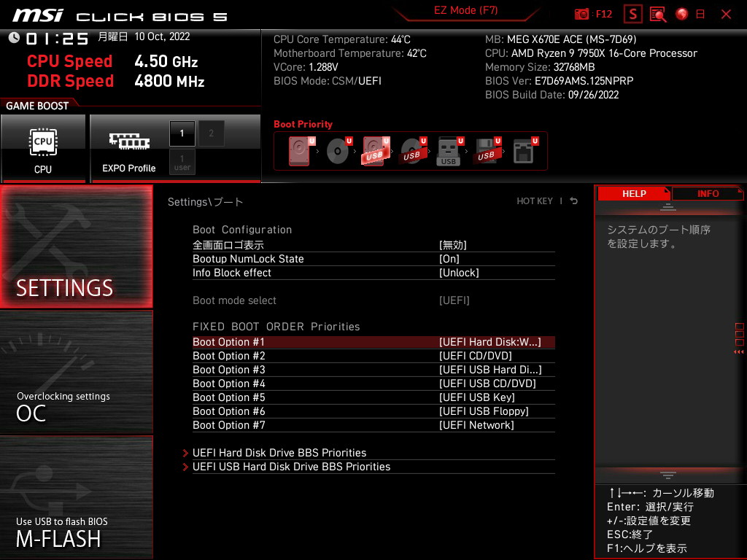The image size is (747, 560).
Task: Enable EXPO profile 2
Action: tap(212, 133)
